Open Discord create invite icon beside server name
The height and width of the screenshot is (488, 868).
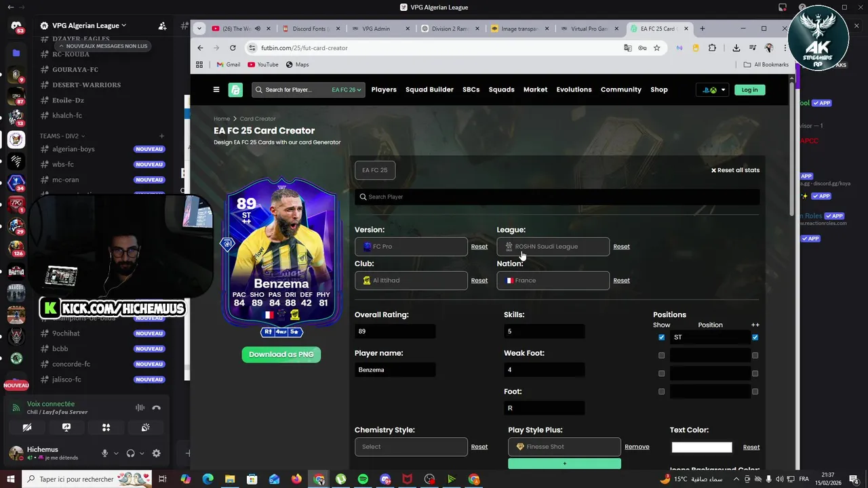[162, 26]
